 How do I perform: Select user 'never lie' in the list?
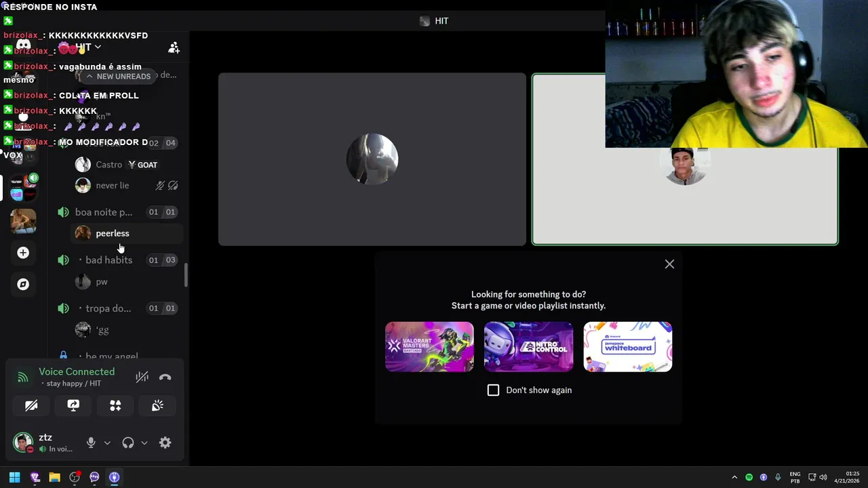127,185
